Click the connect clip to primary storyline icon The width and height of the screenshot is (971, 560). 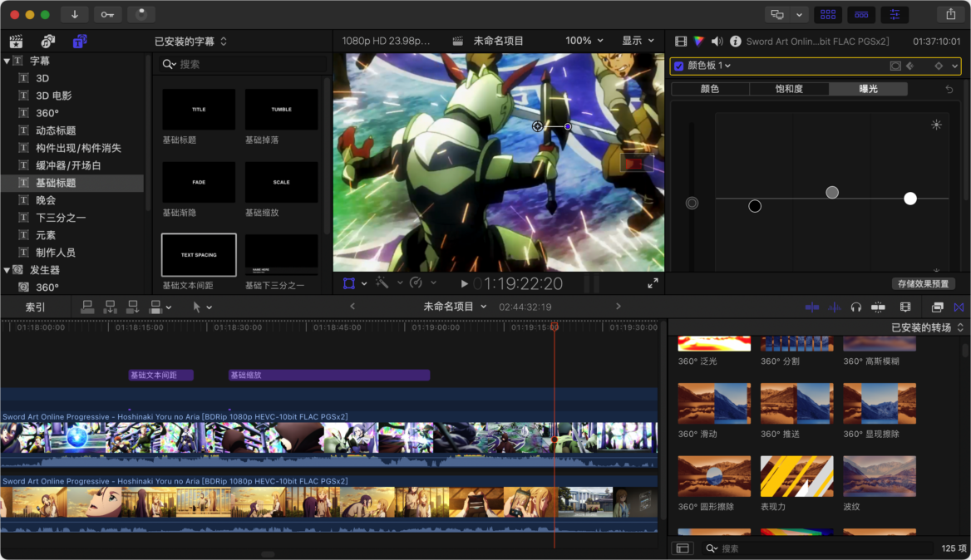pyautogui.click(x=87, y=307)
